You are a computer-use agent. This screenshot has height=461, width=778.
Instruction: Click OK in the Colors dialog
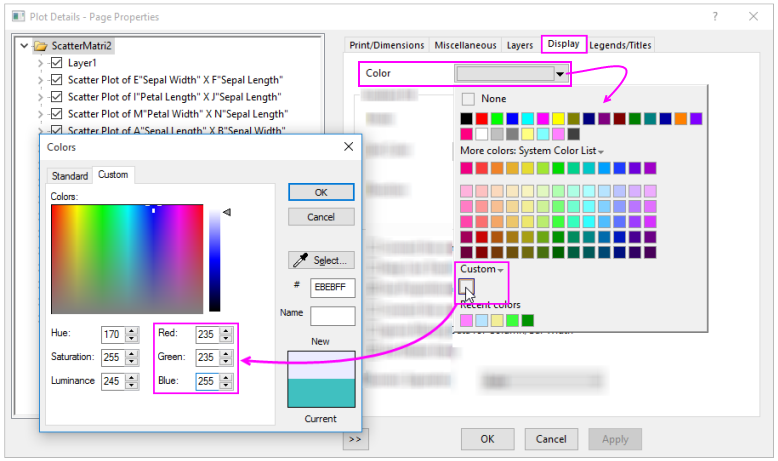(x=321, y=192)
